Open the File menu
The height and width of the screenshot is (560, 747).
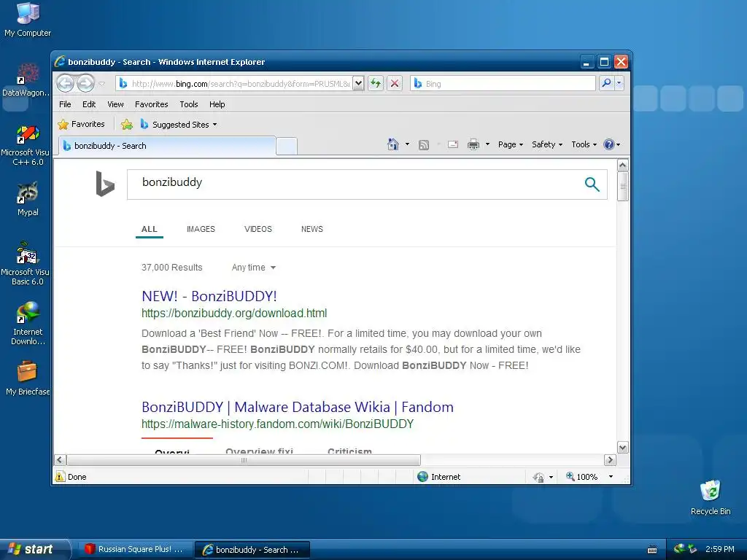point(65,104)
